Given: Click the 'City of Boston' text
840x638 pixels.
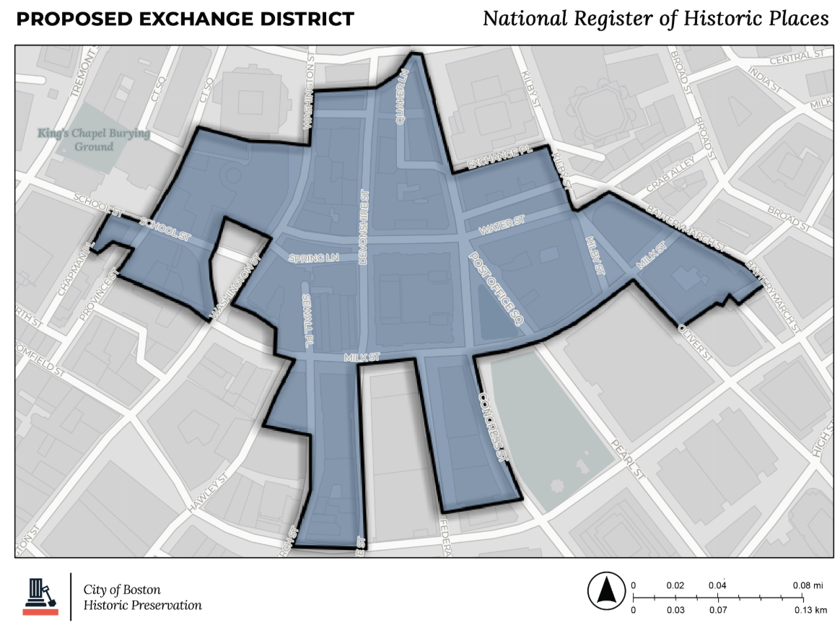Looking at the screenshot, I should (122, 590).
